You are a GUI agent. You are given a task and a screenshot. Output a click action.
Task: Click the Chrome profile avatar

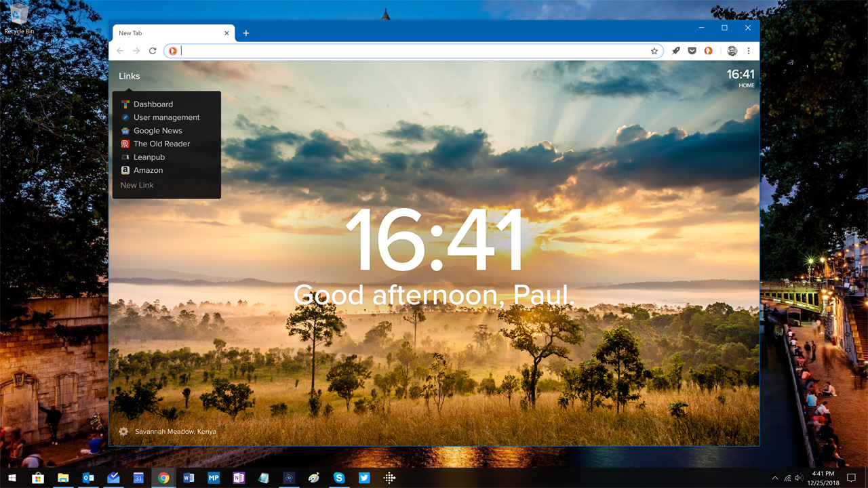click(732, 51)
